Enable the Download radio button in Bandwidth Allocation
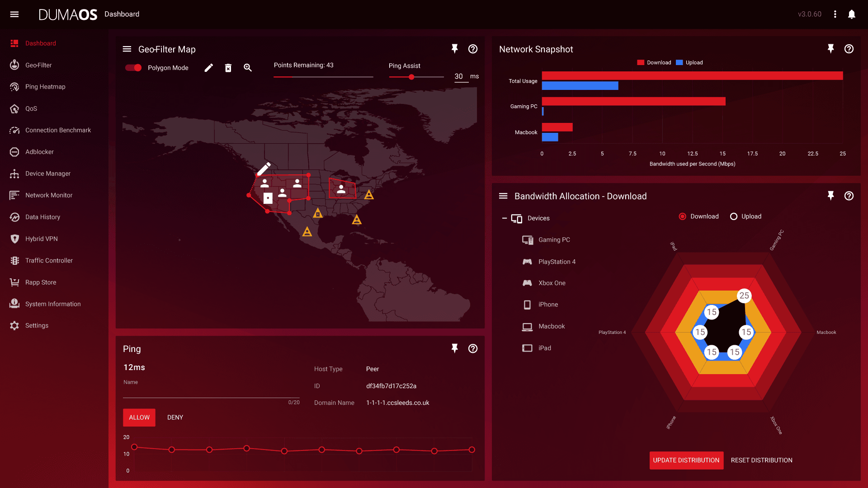This screenshot has height=488, width=868. tap(682, 216)
